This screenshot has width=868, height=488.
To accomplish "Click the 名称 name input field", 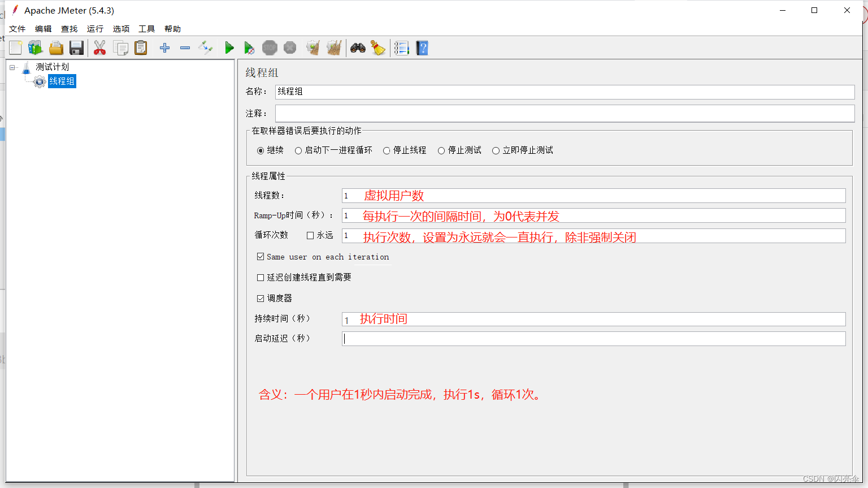I will [565, 92].
